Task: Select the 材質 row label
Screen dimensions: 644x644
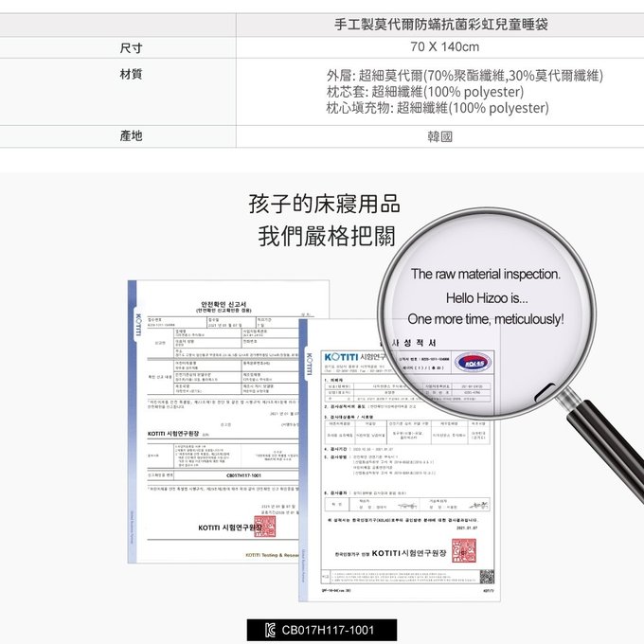Action: 131,74
